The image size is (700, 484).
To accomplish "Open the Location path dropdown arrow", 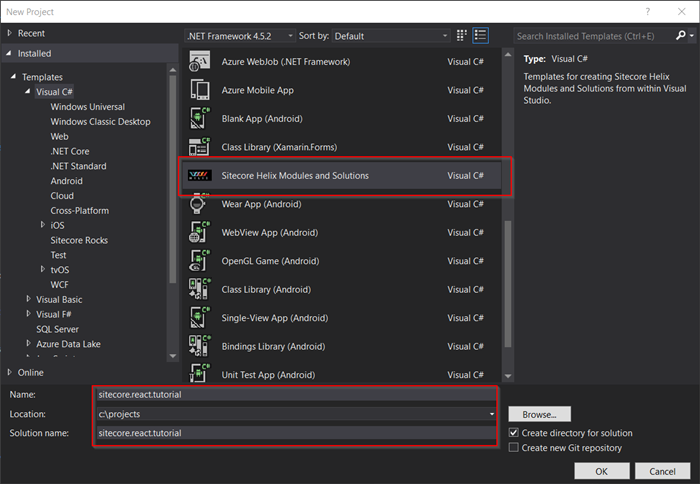I will pos(492,414).
